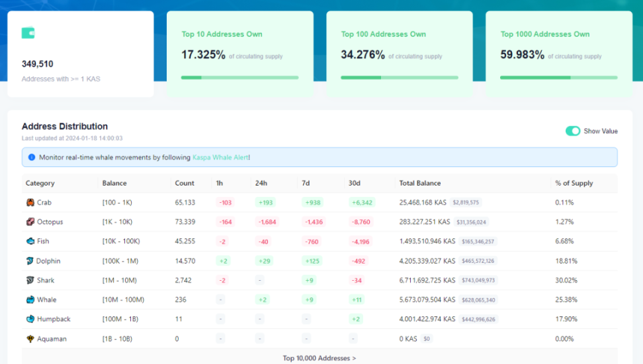Click the green wallet icon

click(x=28, y=33)
